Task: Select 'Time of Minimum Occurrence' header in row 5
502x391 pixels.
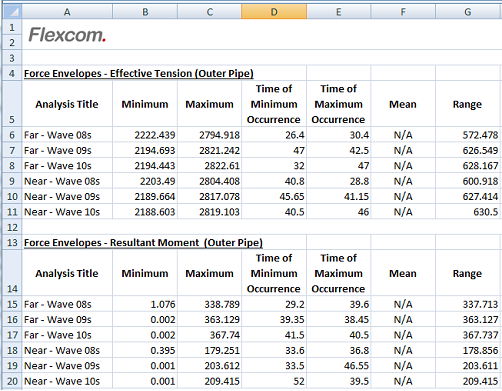Action: 274,104
